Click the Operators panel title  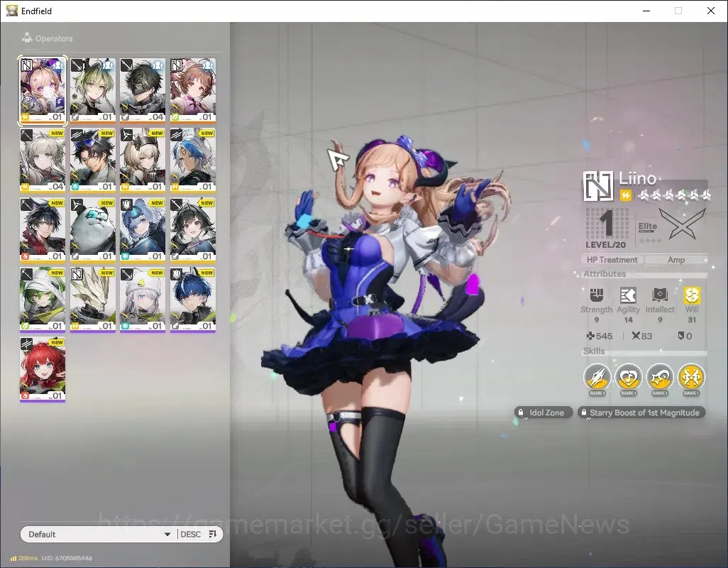(54, 38)
